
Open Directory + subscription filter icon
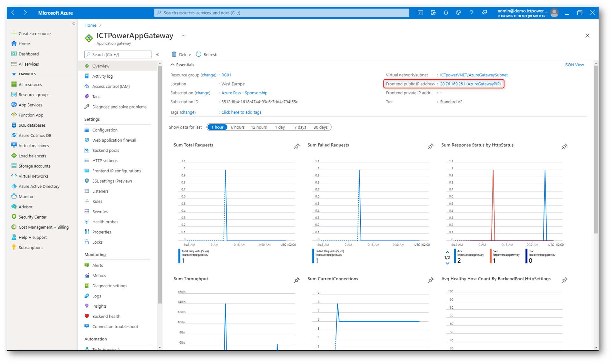pos(433,13)
